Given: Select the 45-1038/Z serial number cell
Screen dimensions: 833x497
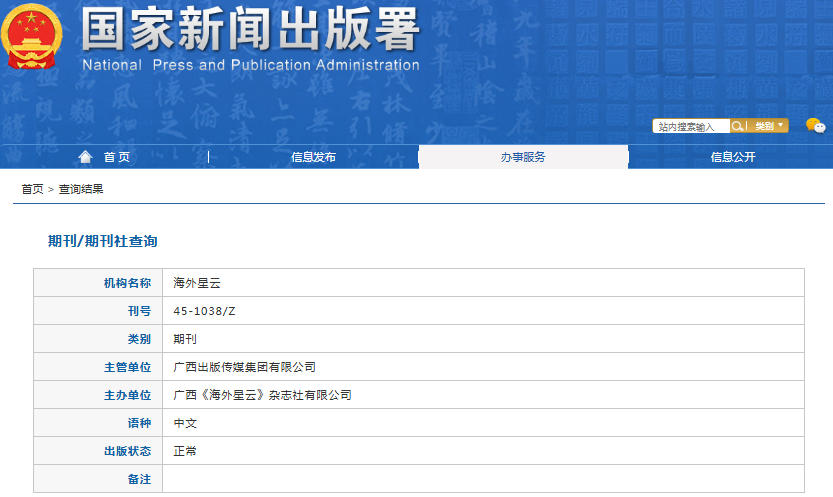Looking at the screenshot, I should tap(483, 311).
